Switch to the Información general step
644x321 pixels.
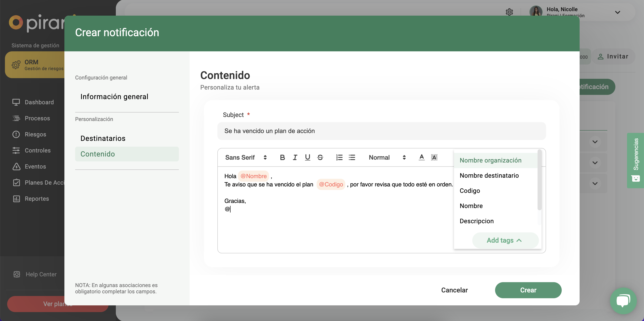114,96
